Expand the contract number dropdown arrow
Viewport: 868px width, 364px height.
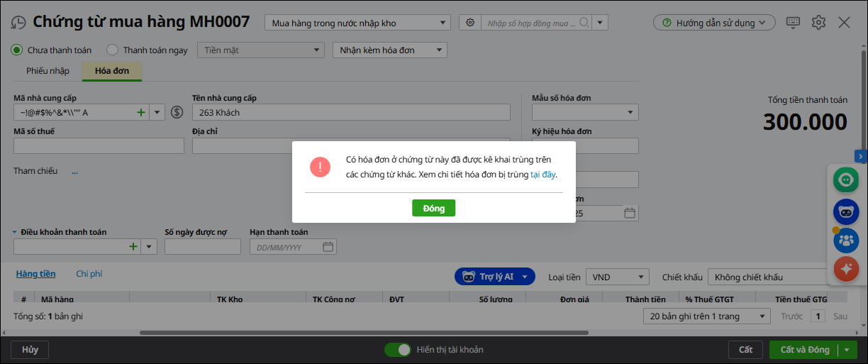coord(600,23)
